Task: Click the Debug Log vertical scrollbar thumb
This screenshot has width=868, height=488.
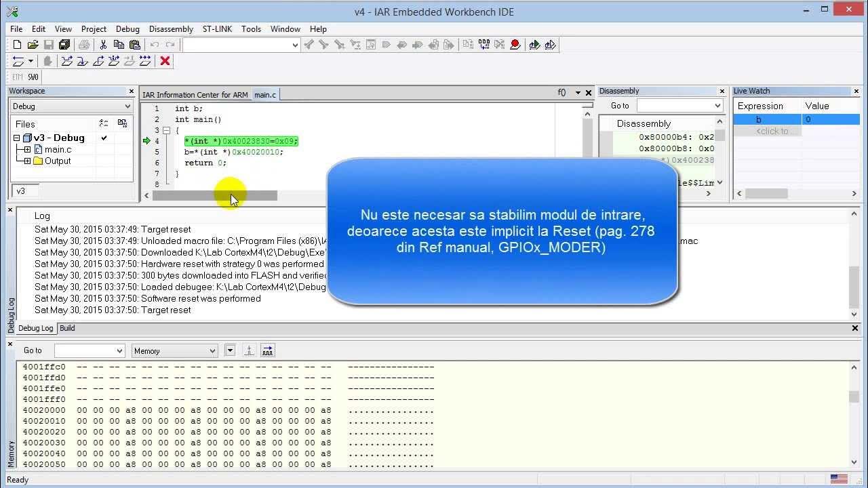Action: tap(854, 287)
